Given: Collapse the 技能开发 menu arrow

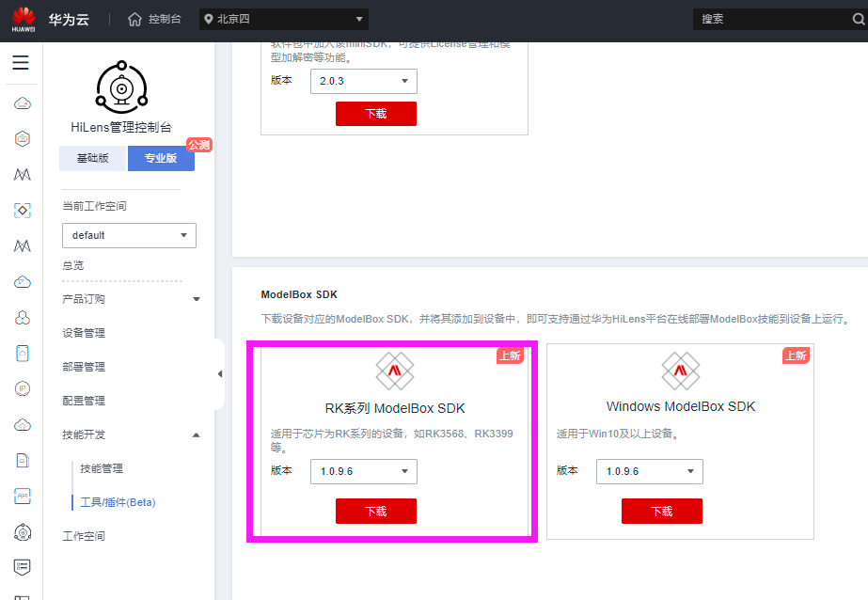Looking at the screenshot, I should pos(196,435).
